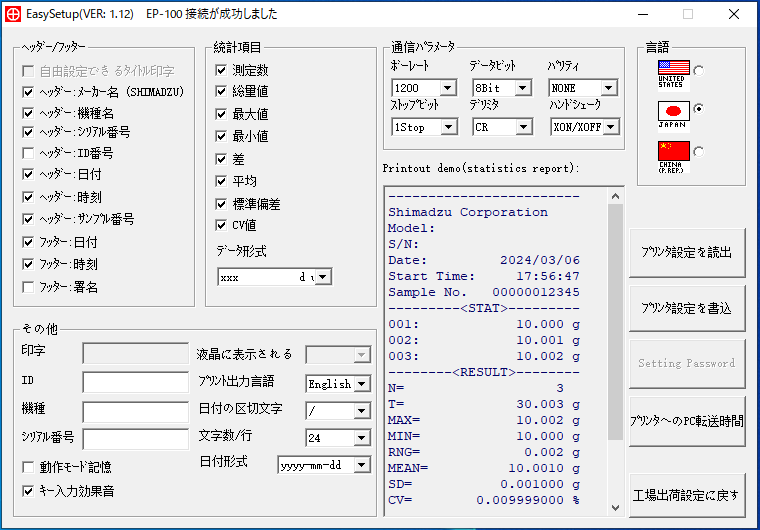Click 'Shimadzu Corporation' line in printout demo
Image resolution: width=760 pixels, height=530 pixels.
tap(468, 212)
